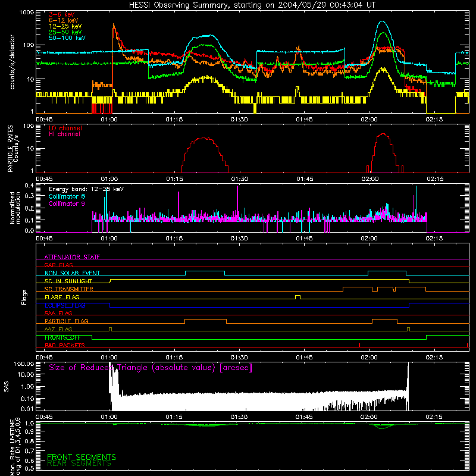The height and width of the screenshot is (476, 476).
Task: Click the GAP_FLAG label
Action: coord(58,265)
